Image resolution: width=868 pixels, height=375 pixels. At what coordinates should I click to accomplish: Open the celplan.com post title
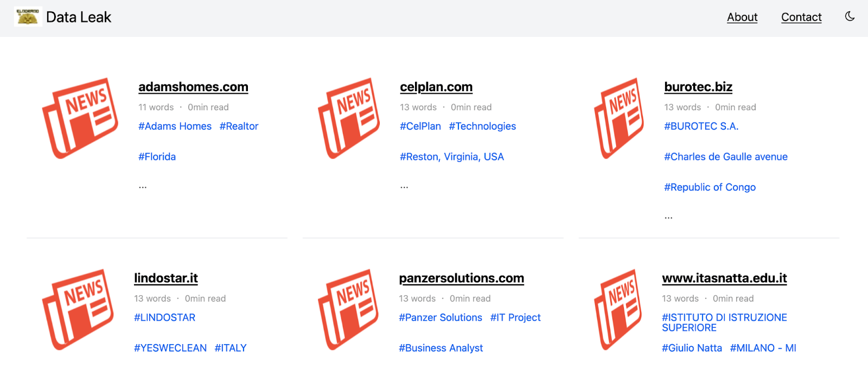tap(436, 87)
